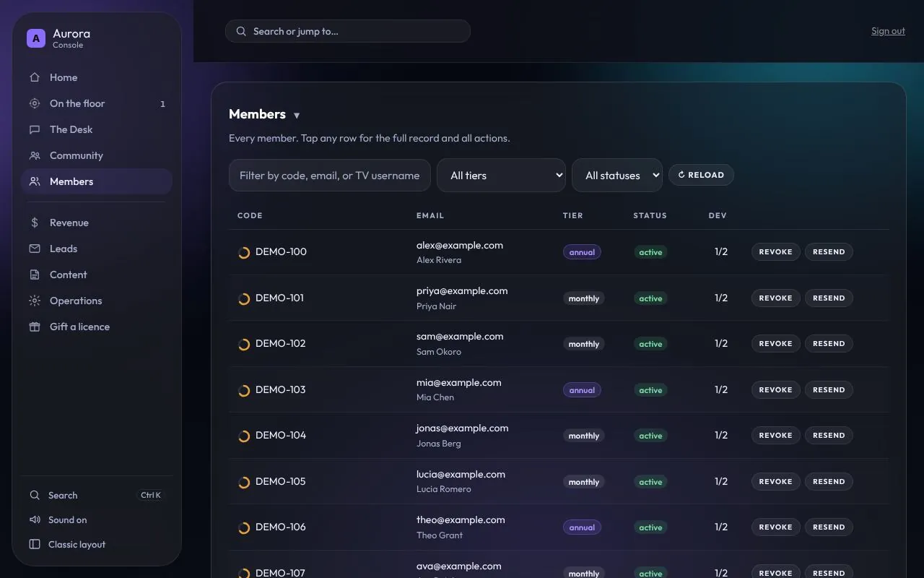This screenshot has width=924, height=578.
Task: Open Operations section
Action: tap(97, 301)
